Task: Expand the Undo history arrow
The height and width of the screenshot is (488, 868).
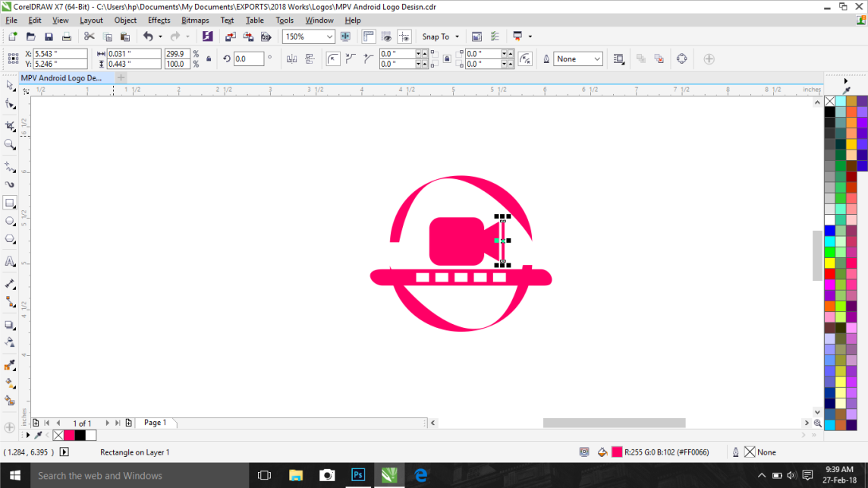Action: [161, 36]
